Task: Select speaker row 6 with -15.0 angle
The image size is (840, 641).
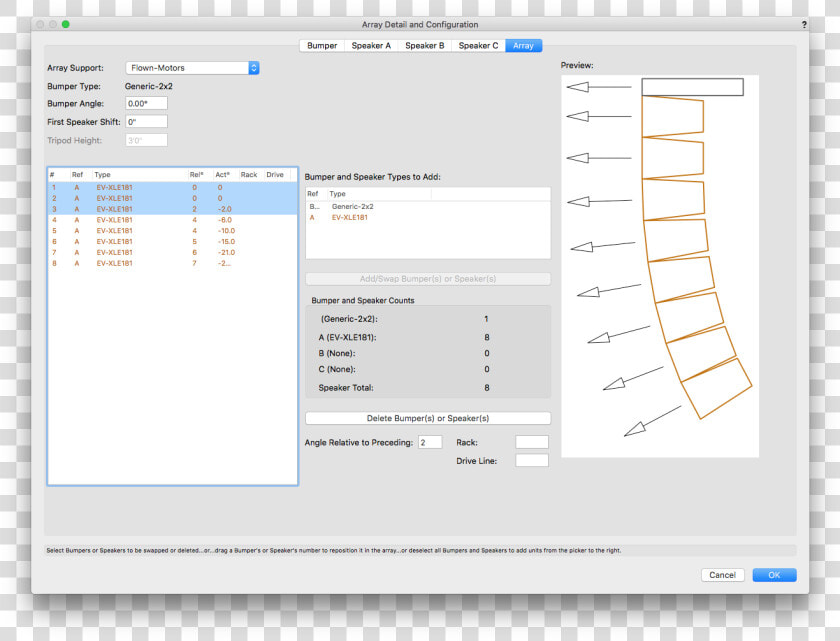Action: point(172,242)
